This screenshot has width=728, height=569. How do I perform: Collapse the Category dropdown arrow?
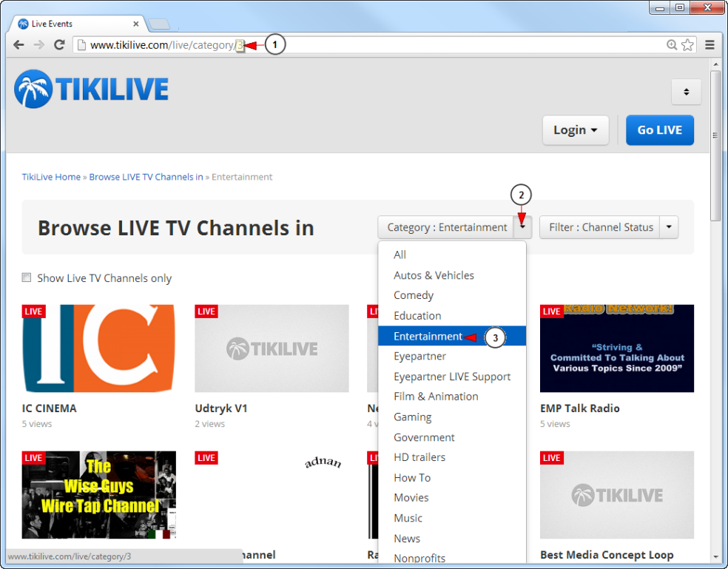pyautogui.click(x=523, y=227)
